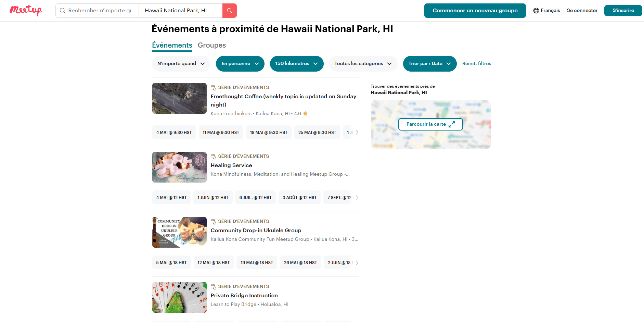The image size is (644, 322).
Task: Open the Healing Service event thumbnail
Action: (x=179, y=167)
